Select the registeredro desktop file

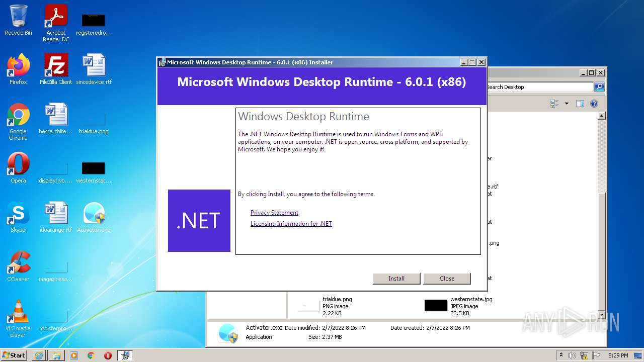coord(94,24)
